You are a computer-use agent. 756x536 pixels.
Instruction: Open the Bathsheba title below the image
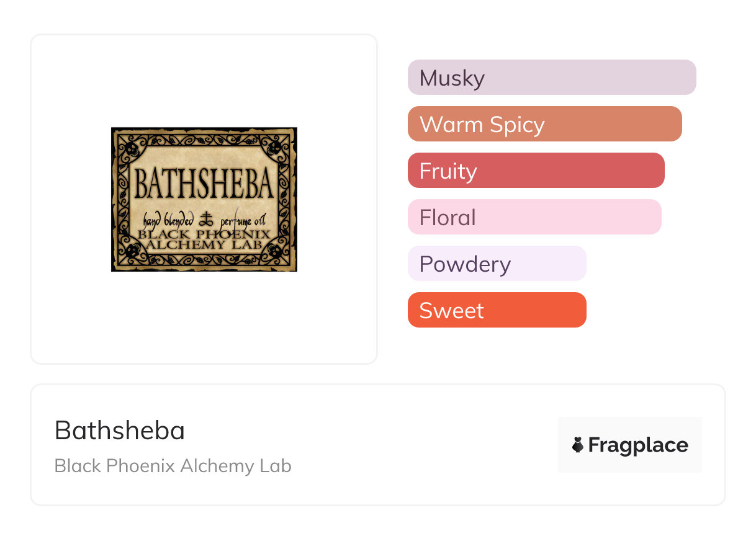click(x=120, y=431)
